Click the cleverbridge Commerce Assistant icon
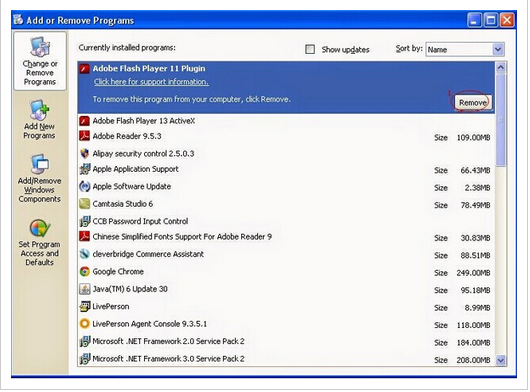The width and height of the screenshot is (530, 392). [x=85, y=254]
